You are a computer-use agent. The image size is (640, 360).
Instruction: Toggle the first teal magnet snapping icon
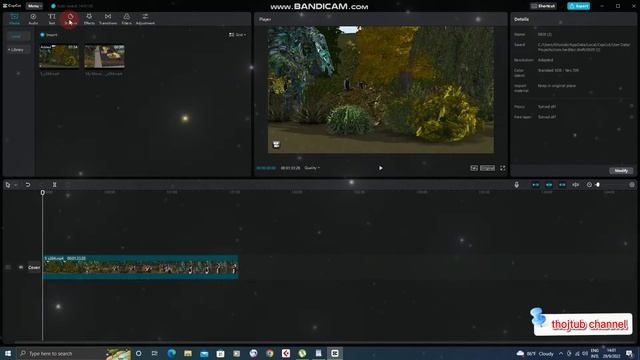(x=536, y=185)
